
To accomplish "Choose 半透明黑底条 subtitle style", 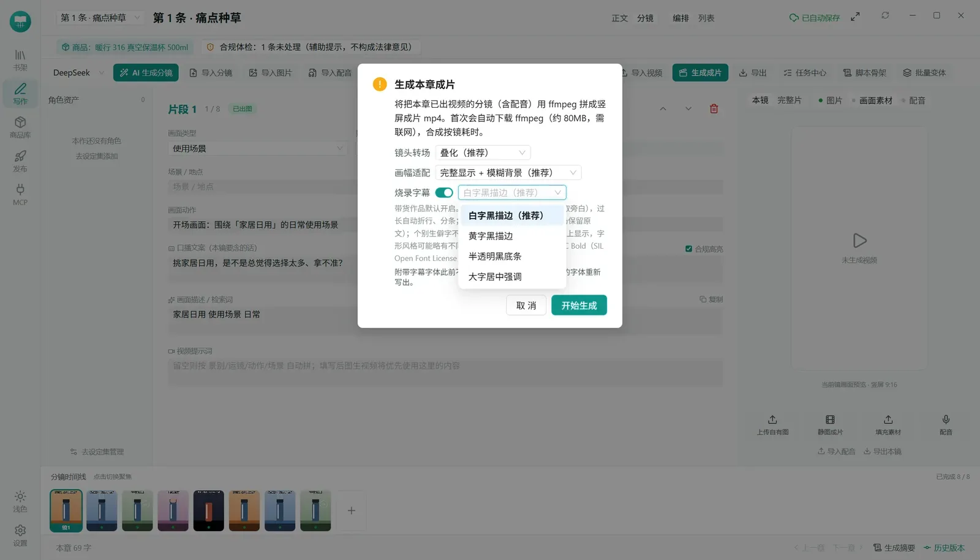I will [512, 256].
